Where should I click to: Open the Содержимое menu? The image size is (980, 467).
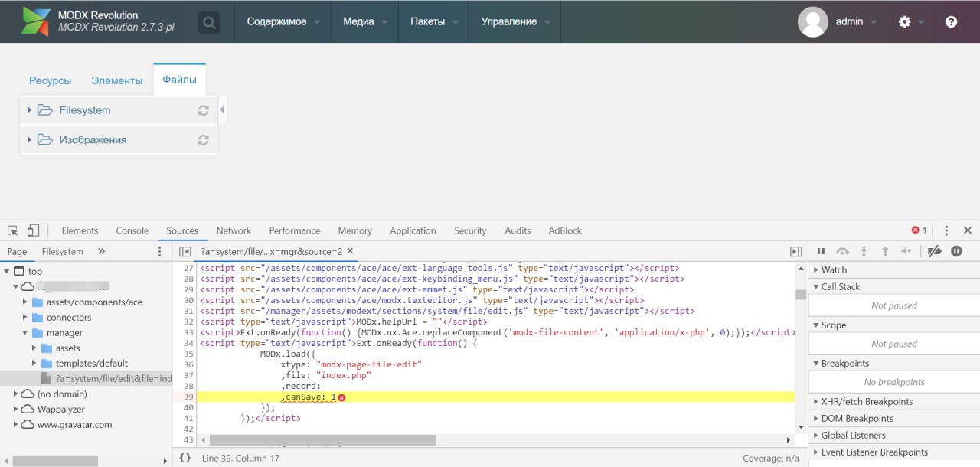point(283,21)
